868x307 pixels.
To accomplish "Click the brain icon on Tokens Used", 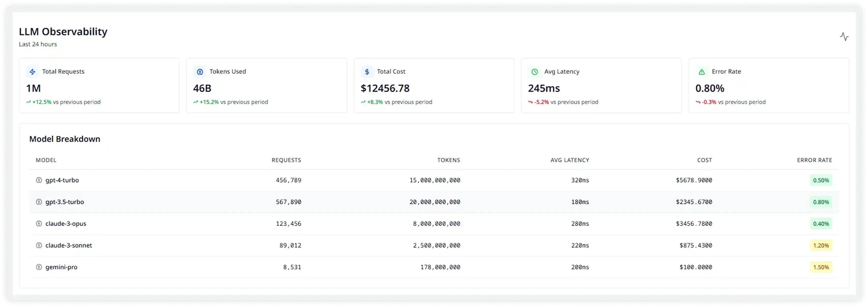I will pos(200,72).
